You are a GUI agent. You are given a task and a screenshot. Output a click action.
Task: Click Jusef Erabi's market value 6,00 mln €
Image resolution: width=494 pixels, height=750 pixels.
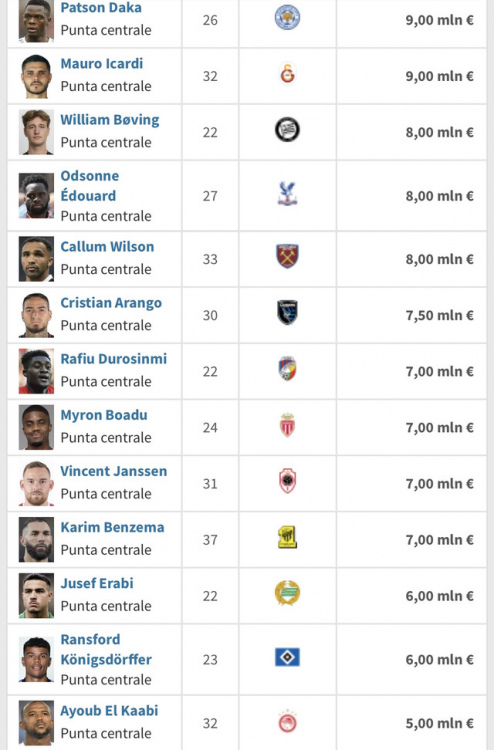pos(439,596)
